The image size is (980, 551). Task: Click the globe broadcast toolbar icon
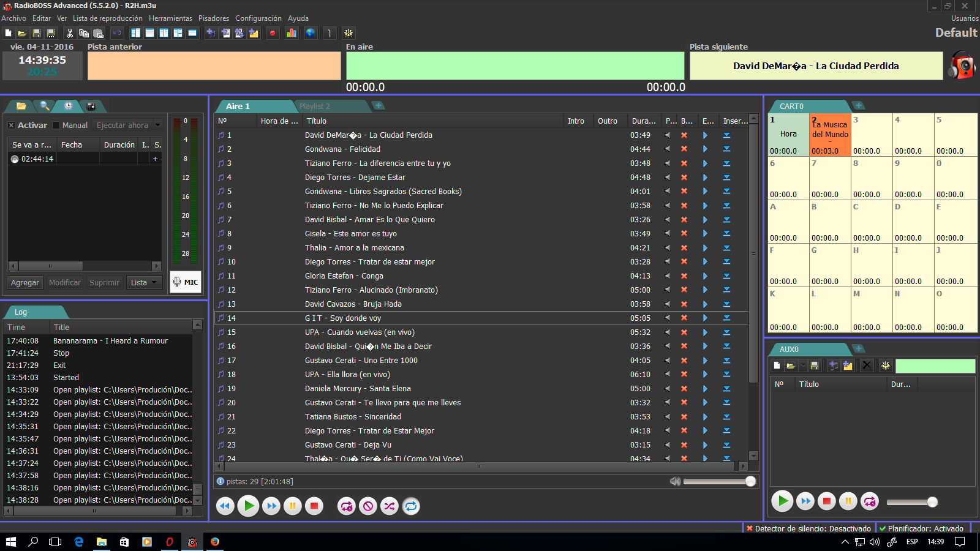click(311, 33)
